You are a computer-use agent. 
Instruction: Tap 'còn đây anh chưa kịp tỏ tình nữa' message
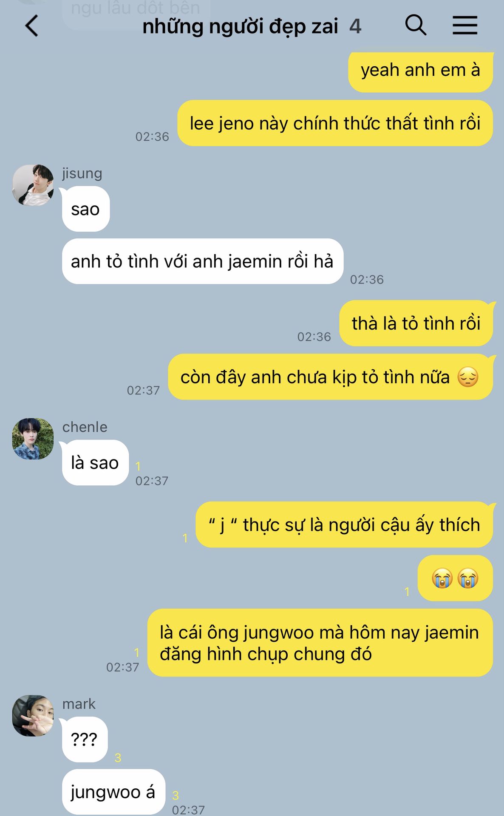coord(330,377)
